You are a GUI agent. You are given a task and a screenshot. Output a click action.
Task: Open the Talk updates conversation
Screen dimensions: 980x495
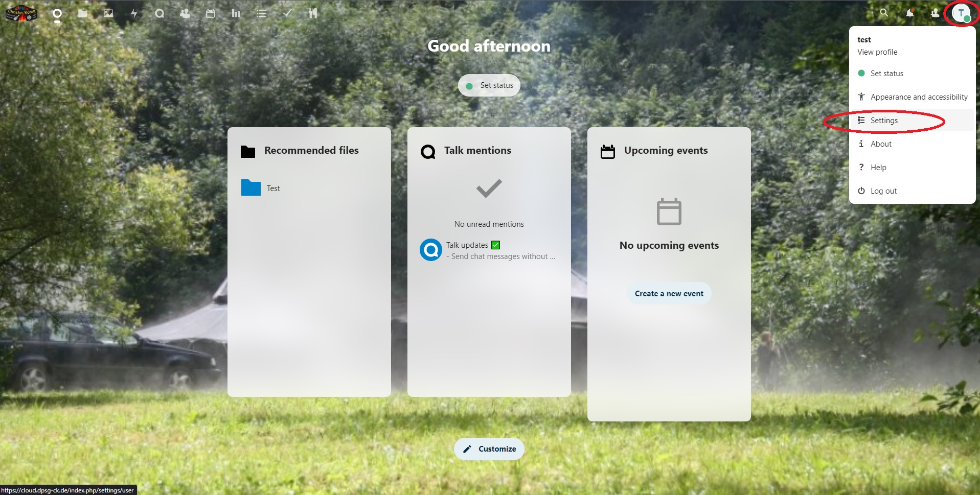[467, 245]
